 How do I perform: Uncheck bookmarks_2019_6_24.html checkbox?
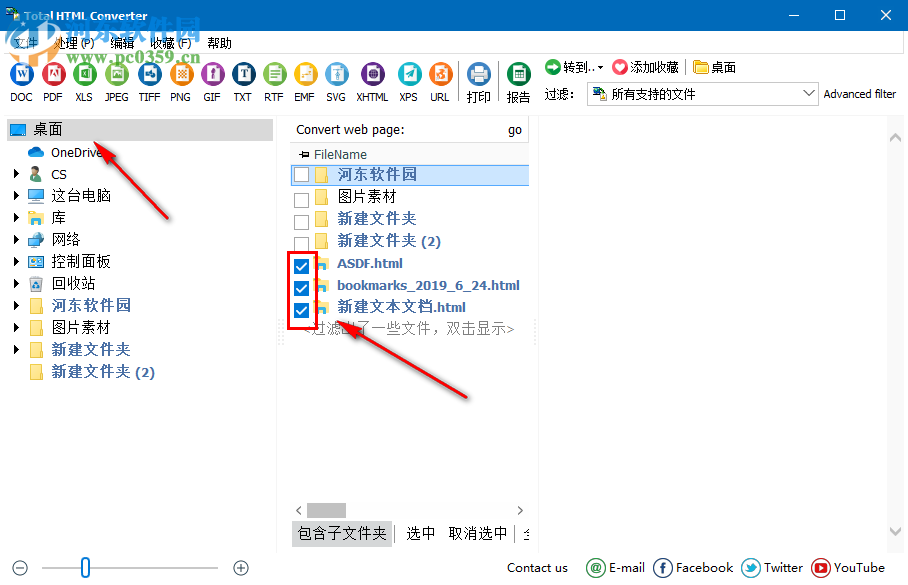click(x=302, y=288)
